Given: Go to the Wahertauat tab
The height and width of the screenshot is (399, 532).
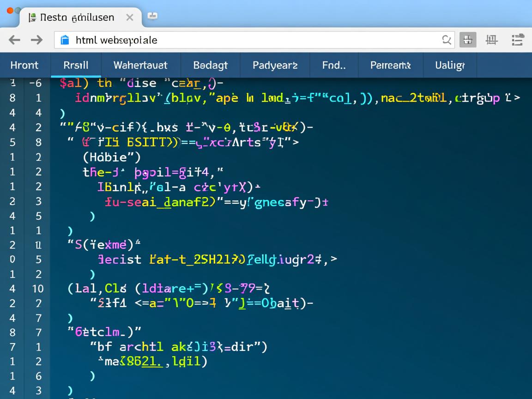Looking at the screenshot, I should point(140,65).
